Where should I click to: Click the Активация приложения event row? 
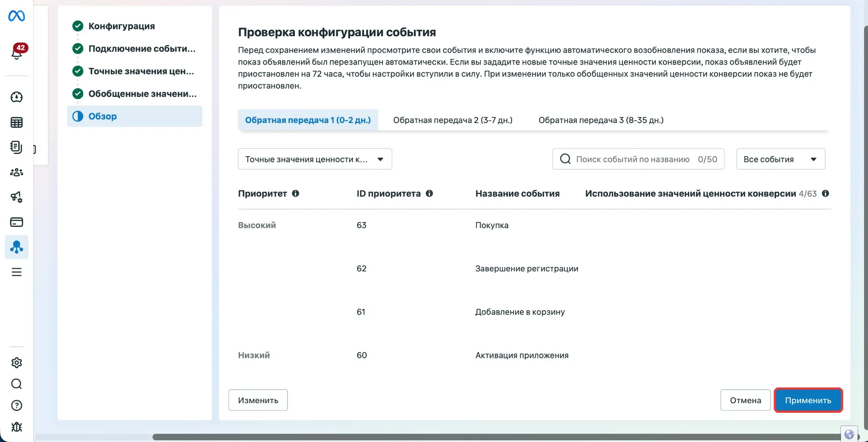point(534,355)
